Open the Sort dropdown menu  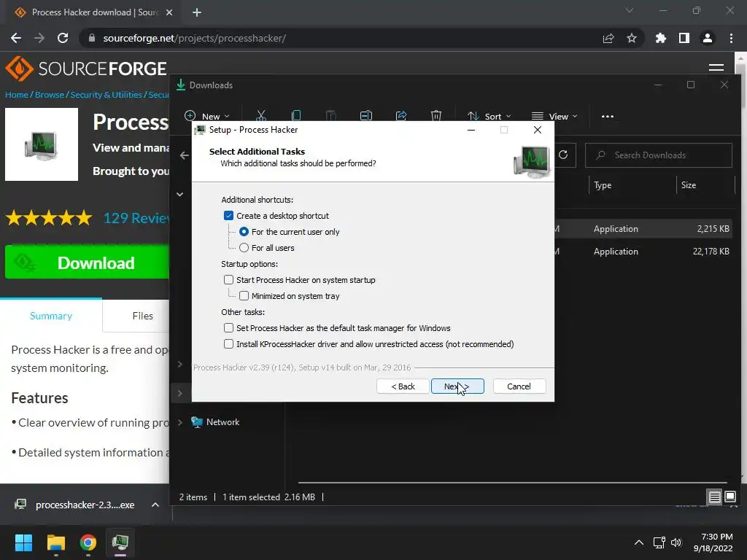(x=489, y=116)
